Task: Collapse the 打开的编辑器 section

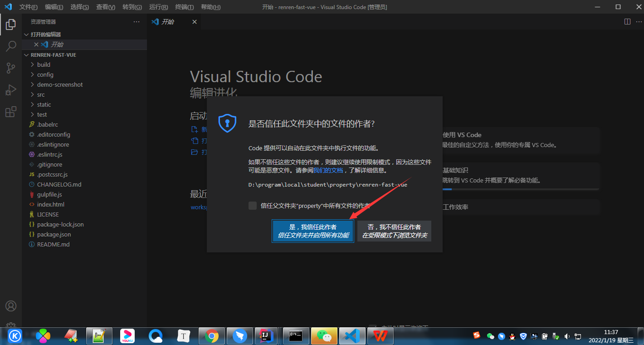Action: [84, 34]
